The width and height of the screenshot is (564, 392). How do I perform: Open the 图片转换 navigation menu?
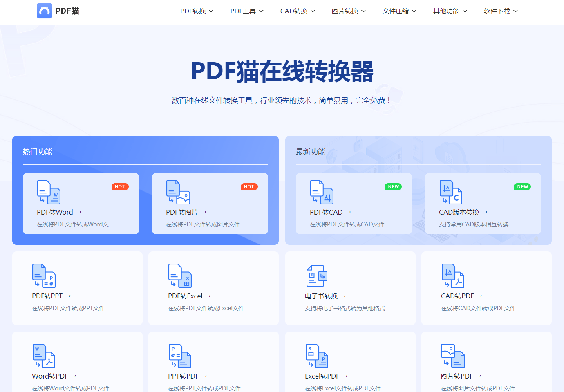[x=349, y=11]
